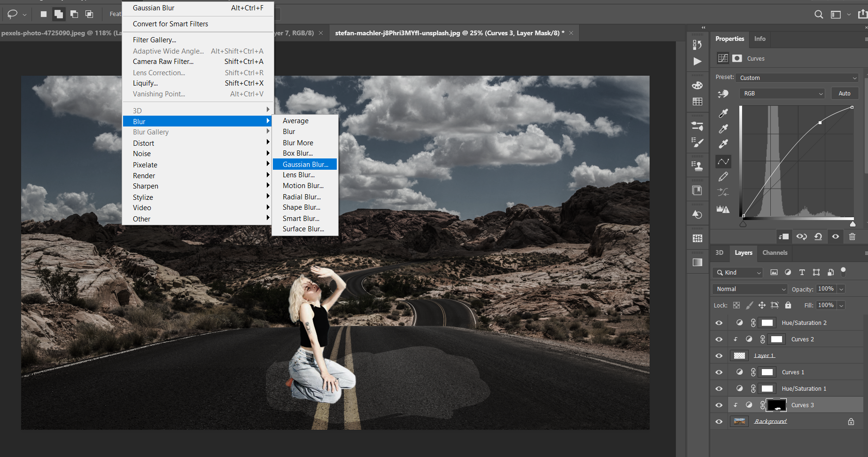Click the white point input slider triangle
The height and width of the screenshot is (457, 868).
coord(852,224)
